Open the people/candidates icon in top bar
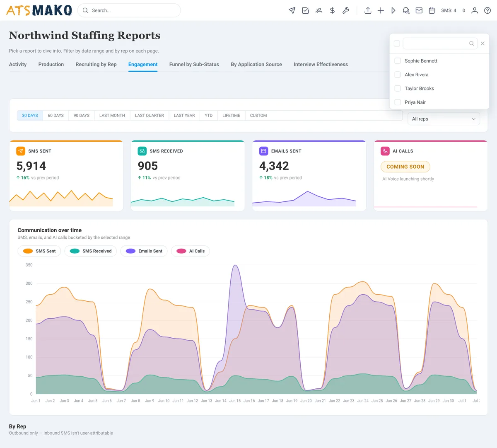This screenshot has height=448, width=497. (x=319, y=10)
